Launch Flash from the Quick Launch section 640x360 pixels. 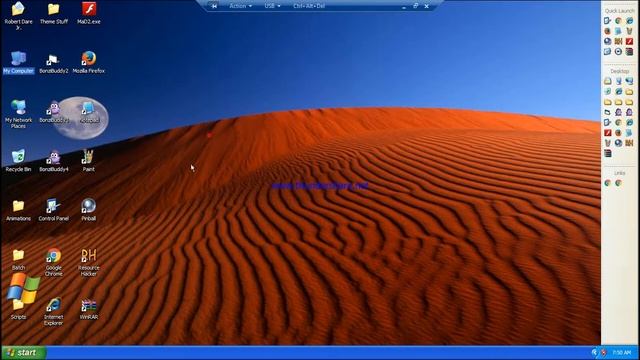point(629,41)
